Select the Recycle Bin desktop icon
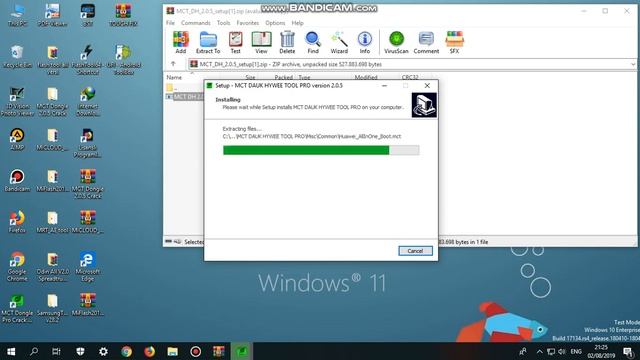Viewport: 640px width, 360px height. click(x=17, y=57)
